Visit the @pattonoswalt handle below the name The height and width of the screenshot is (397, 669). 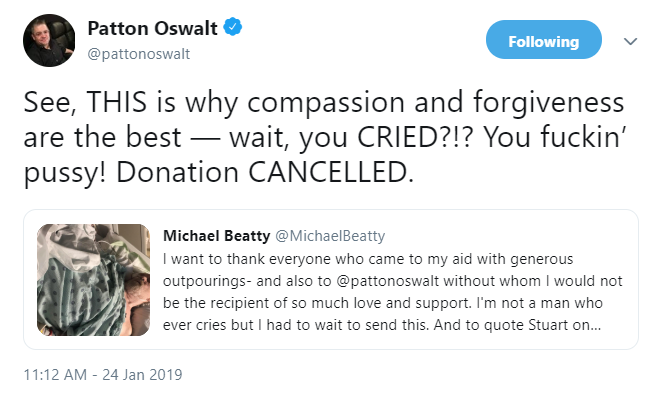(139, 54)
